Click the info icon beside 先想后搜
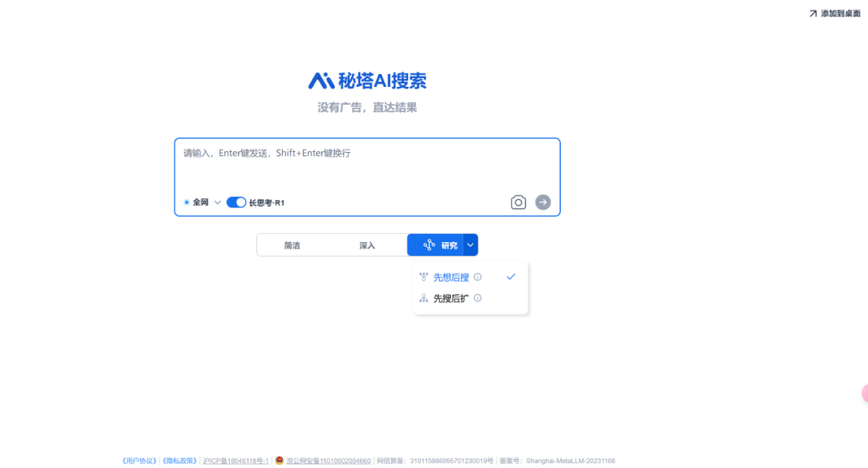Screen dimensions: 868x468 pyautogui.click(x=477, y=277)
